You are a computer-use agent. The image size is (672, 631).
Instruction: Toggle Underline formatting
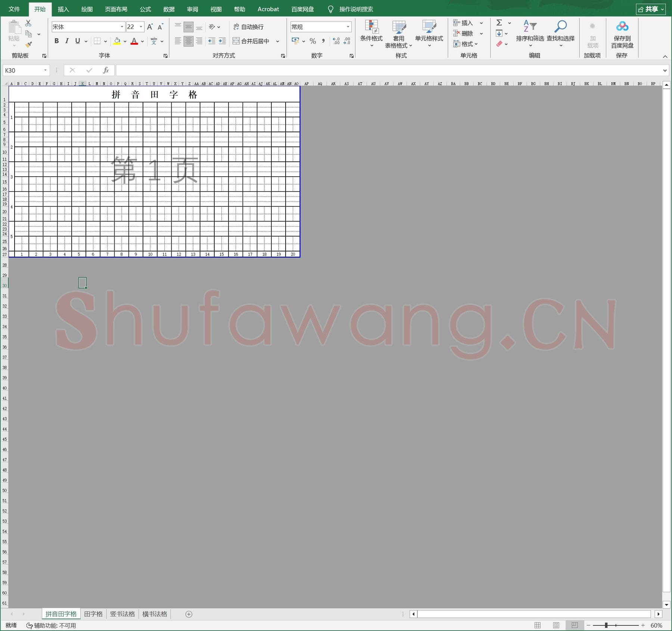(x=78, y=41)
